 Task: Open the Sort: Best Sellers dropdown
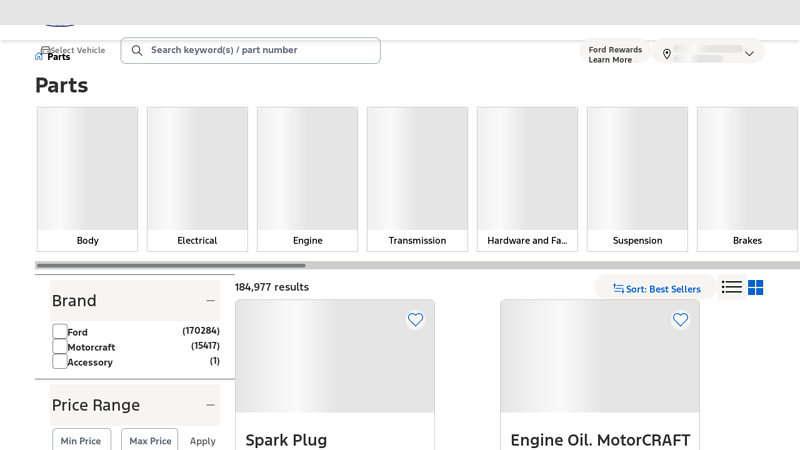657,289
